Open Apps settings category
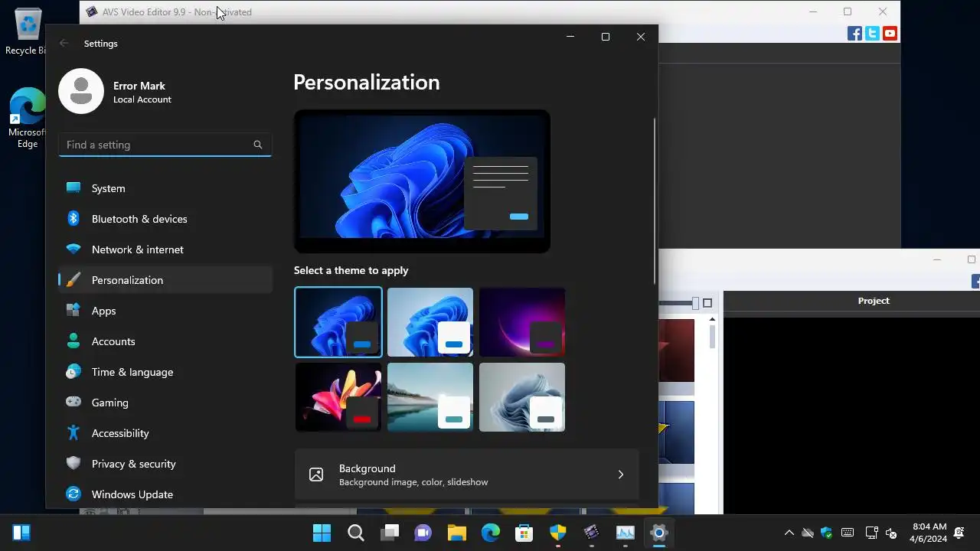The width and height of the screenshot is (980, 551). 165,311
